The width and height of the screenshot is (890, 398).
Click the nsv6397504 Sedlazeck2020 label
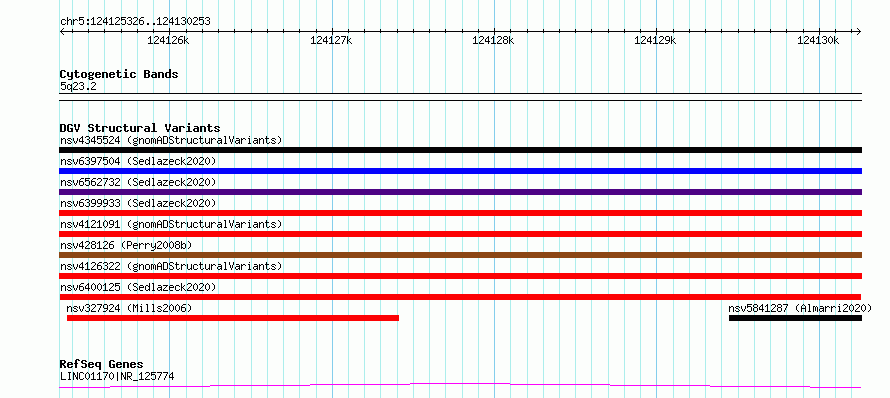pyautogui.click(x=138, y=161)
